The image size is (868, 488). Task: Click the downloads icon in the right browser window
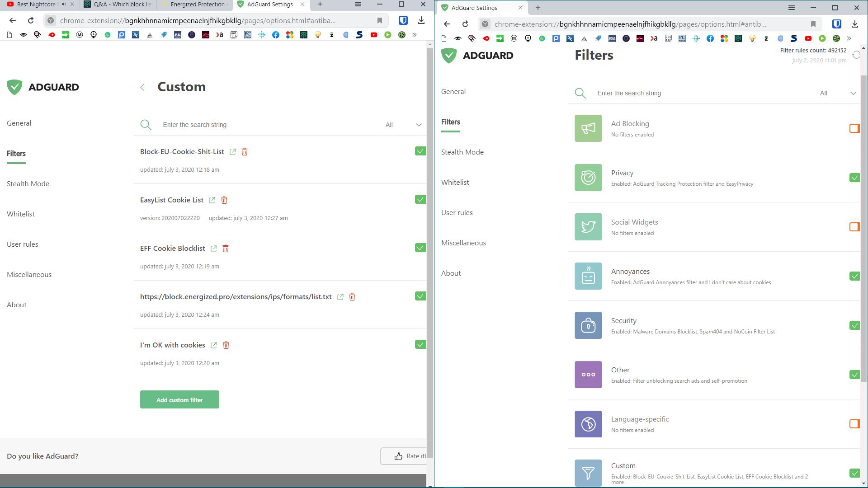pyautogui.click(x=854, y=24)
